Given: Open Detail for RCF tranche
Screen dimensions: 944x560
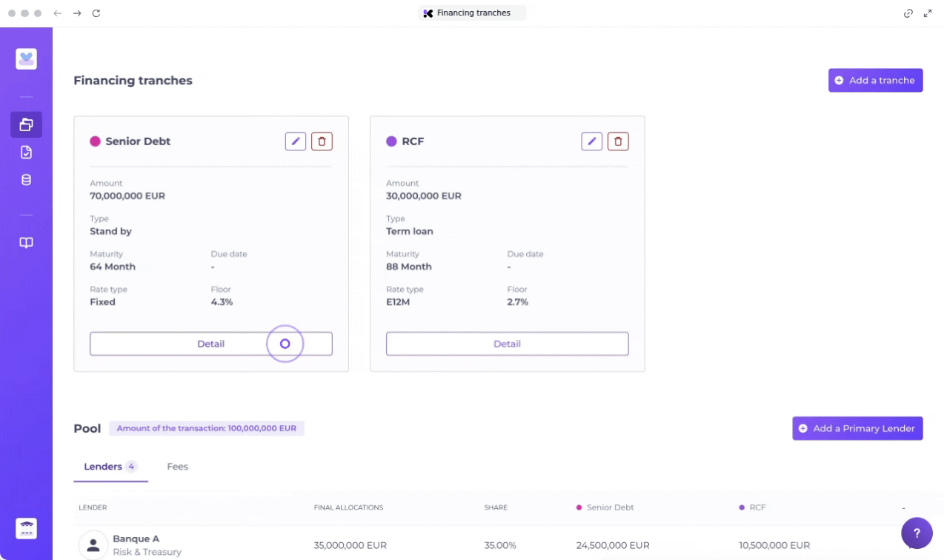Looking at the screenshot, I should 507,344.
